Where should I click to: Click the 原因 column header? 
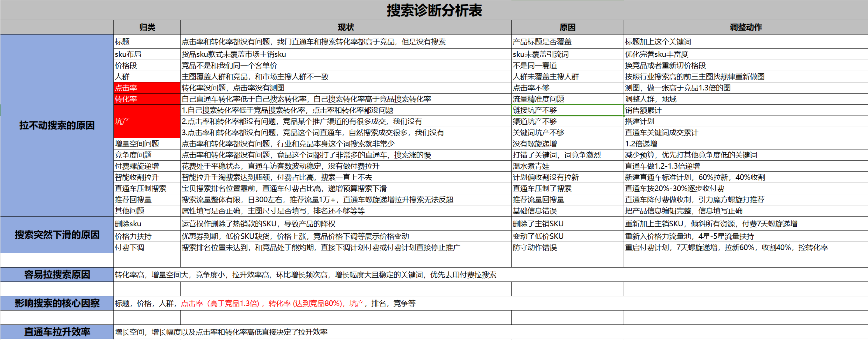[x=567, y=27]
